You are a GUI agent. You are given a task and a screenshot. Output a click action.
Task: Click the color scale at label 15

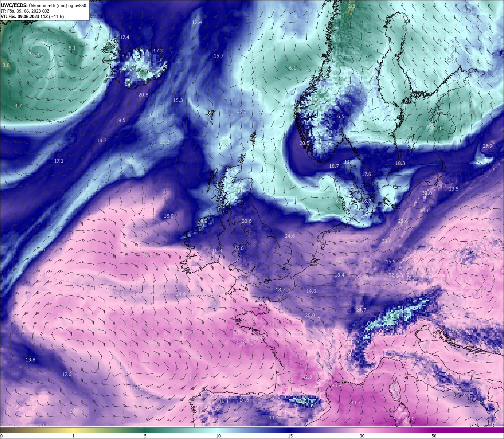point(290,436)
